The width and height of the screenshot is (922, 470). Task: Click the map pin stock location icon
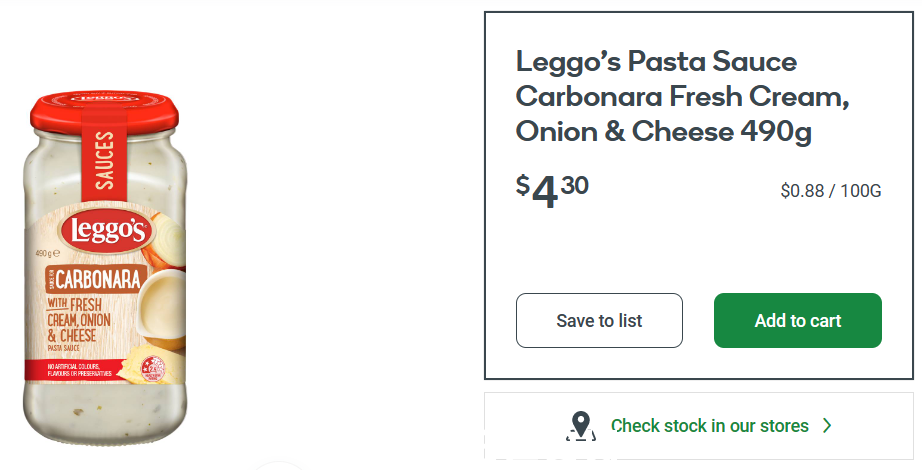pos(581,426)
